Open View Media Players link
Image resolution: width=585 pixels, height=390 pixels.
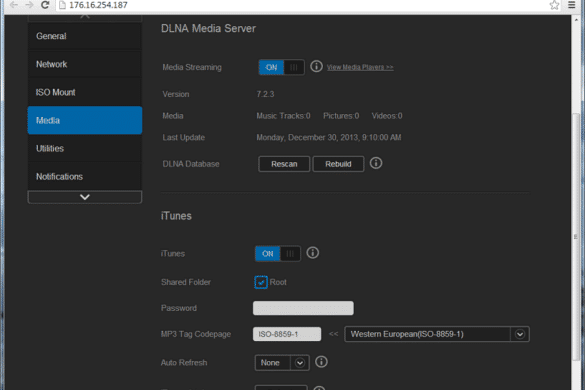(360, 67)
